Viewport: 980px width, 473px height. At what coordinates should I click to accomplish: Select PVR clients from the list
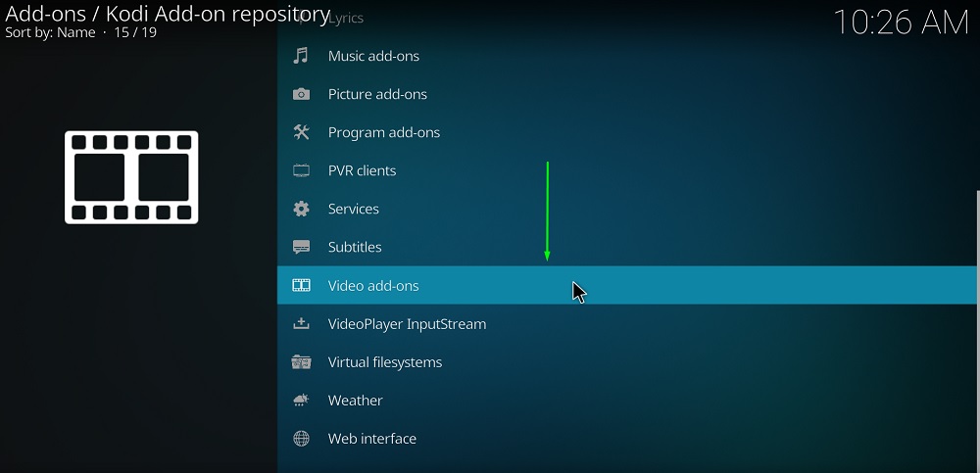tap(627, 170)
